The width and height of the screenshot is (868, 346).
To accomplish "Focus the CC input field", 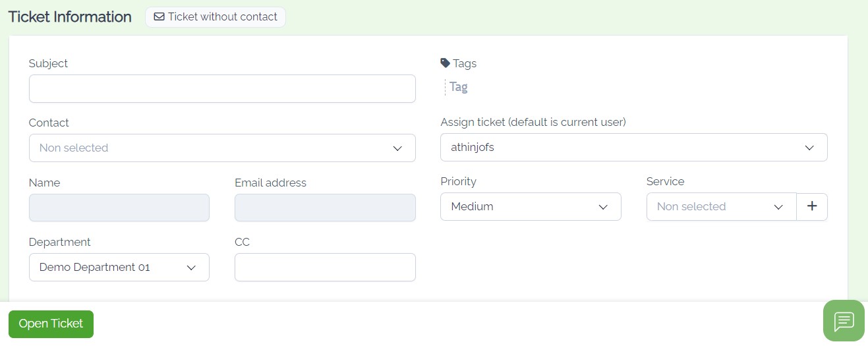I will click(x=325, y=267).
